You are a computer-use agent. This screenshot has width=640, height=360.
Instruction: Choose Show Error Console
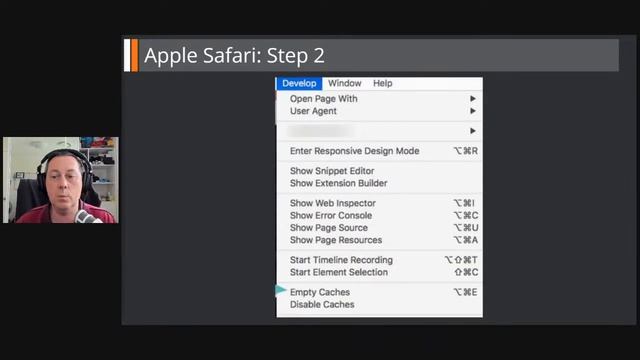point(379,216)
